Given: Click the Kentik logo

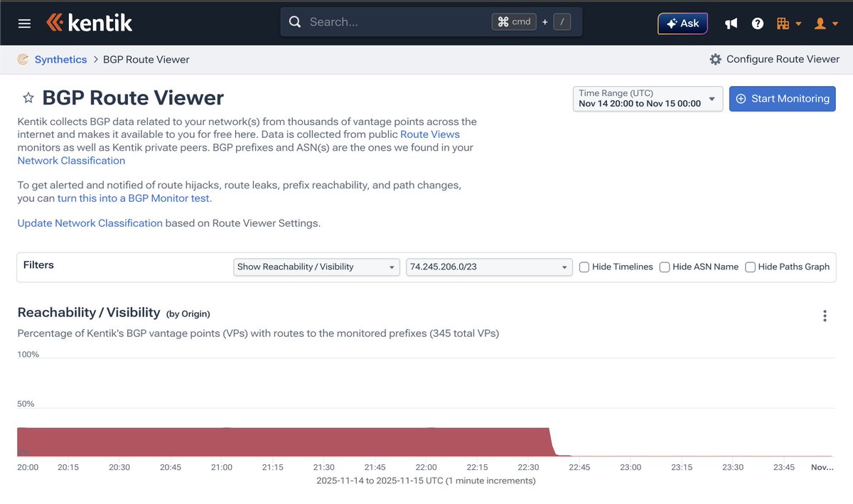Looking at the screenshot, I should (90, 23).
